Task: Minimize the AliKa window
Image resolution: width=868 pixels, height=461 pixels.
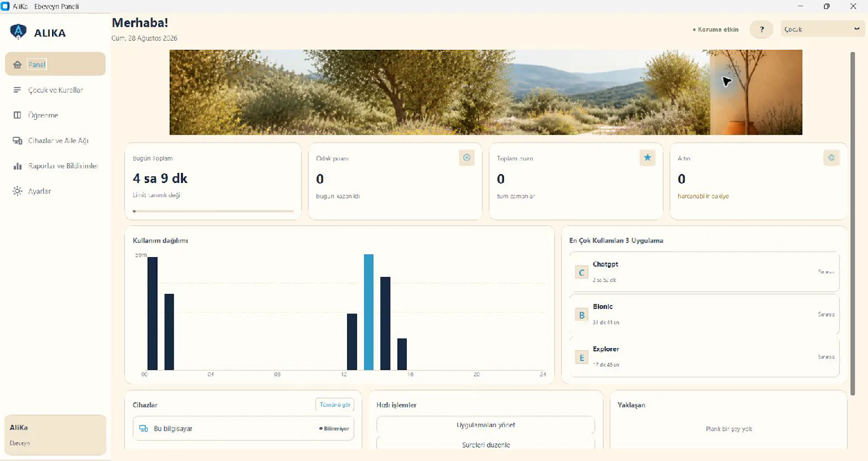Action: 800,7
